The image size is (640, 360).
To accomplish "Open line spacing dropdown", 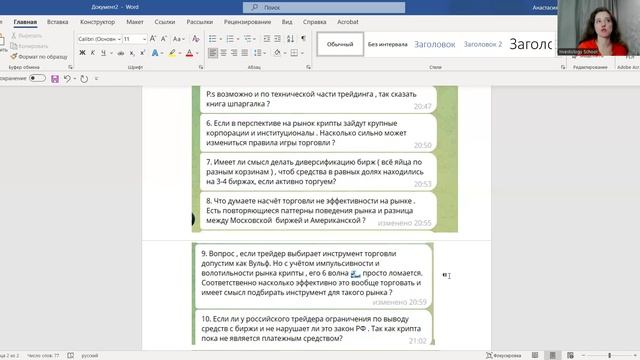I will [259, 53].
